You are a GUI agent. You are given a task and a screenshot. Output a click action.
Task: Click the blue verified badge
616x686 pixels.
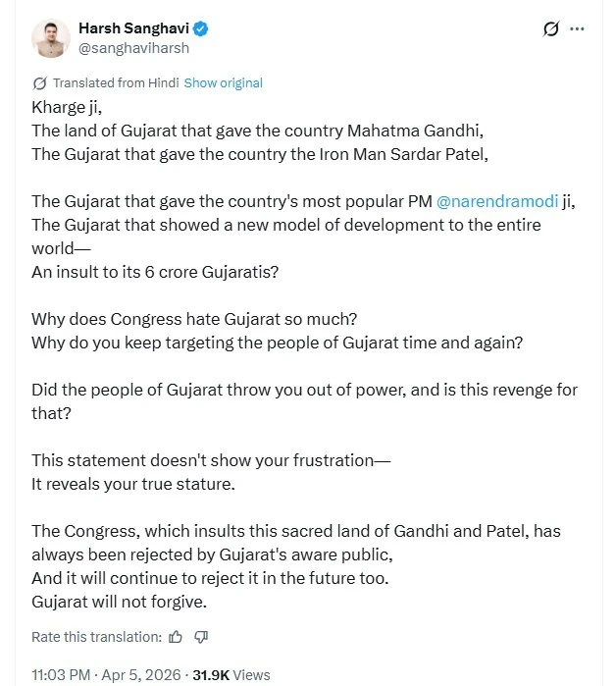point(201,28)
